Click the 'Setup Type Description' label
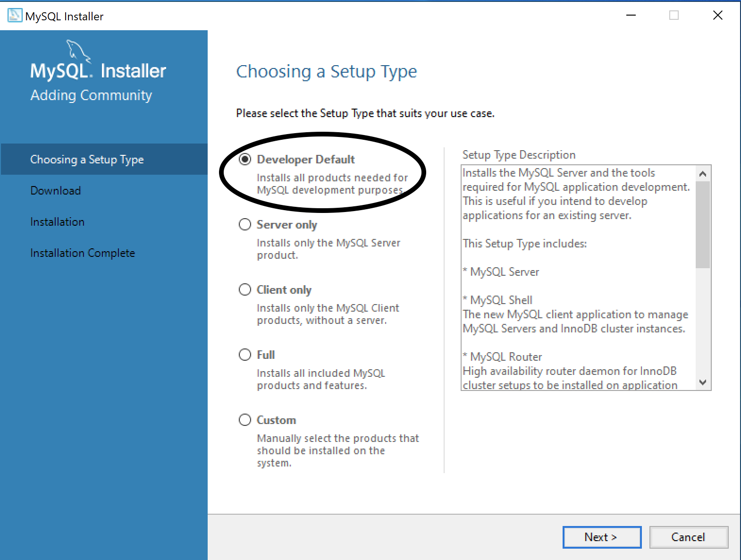The image size is (741, 560). pyautogui.click(x=519, y=155)
